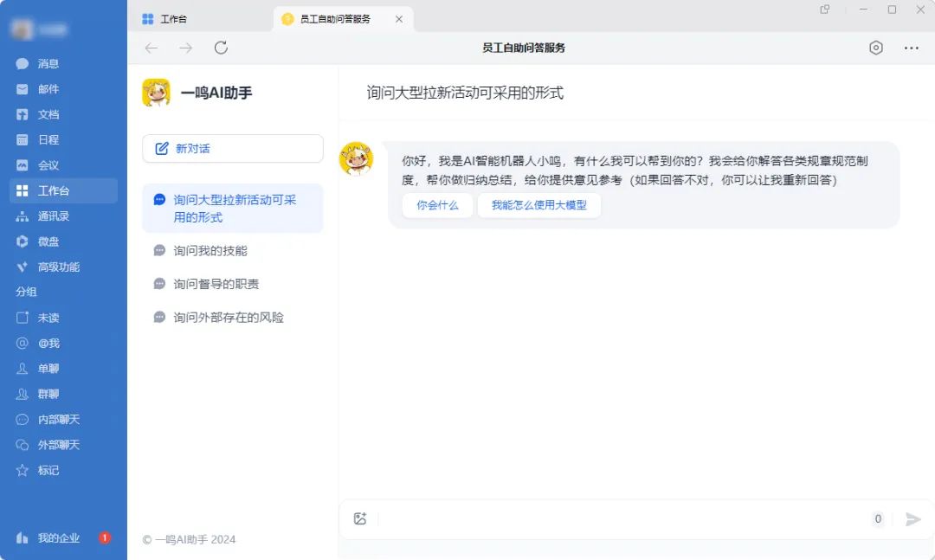Screen dimensions: 935x560
Task: Click the send message arrow icon
Action: click(x=912, y=519)
